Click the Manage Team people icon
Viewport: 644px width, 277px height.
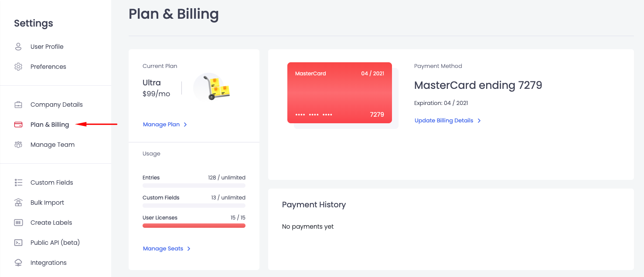tap(18, 145)
